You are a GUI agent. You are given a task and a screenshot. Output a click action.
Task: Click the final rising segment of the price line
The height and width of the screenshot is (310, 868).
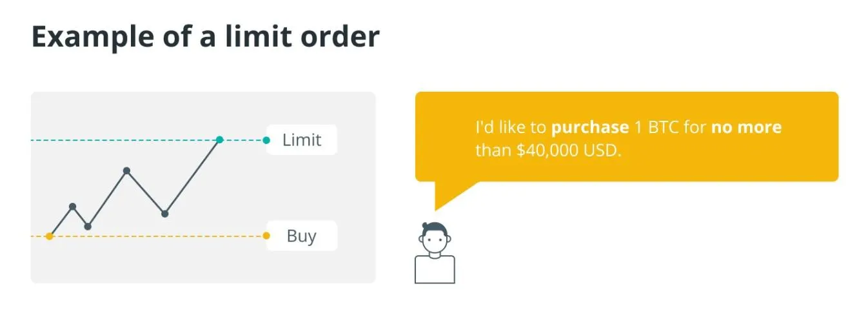192,176
